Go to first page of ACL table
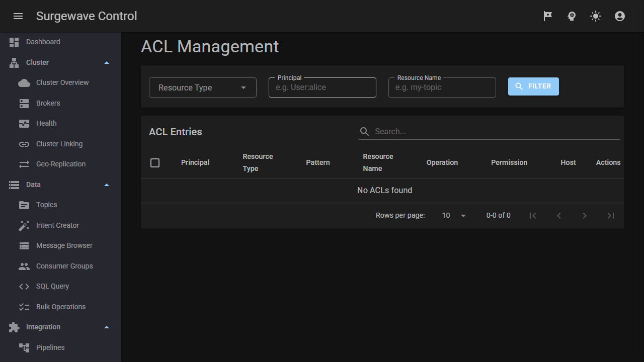The width and height of the screenshot is (644, 362). pyautogui.click(x=533, y=216)
